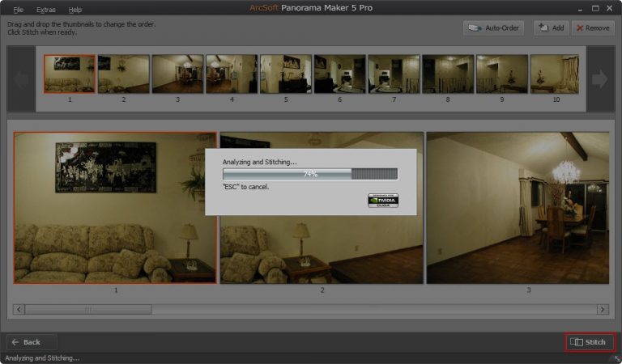
Task: Select large preview image 3 with the chandelier
Action: point(518,208)
